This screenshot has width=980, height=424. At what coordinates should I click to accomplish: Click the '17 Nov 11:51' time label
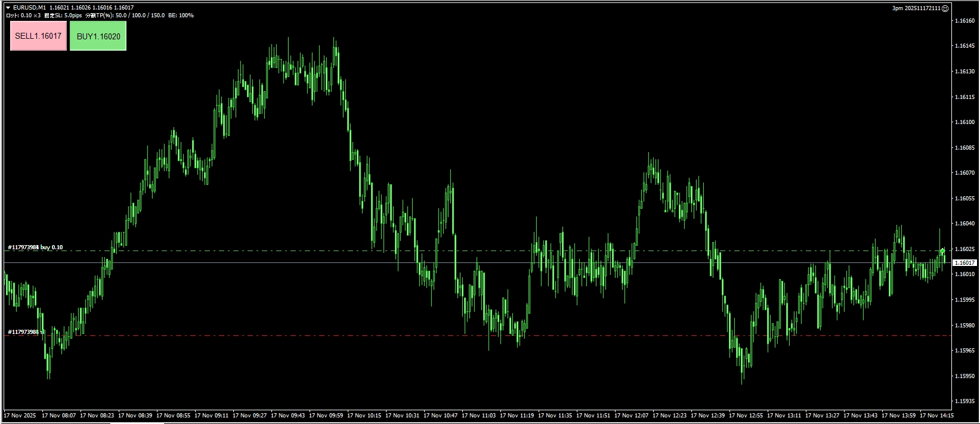593,415
